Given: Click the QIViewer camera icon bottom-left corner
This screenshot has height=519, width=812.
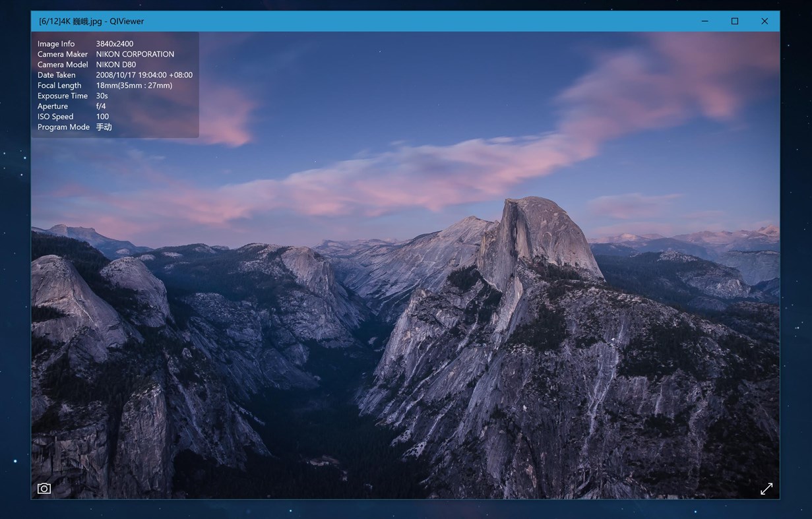Looking at the screenshot, I should point(44,489).
